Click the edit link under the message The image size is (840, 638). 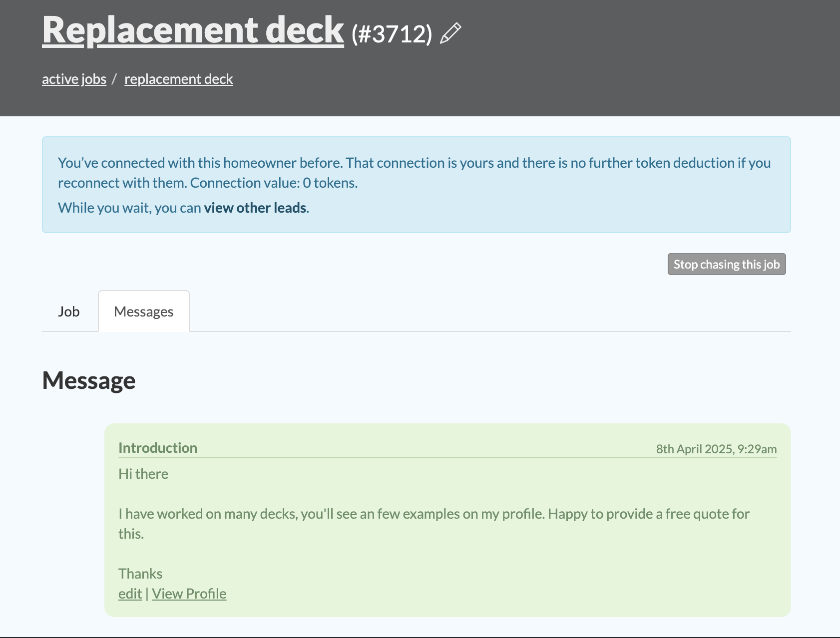click(x=130, y=594)
